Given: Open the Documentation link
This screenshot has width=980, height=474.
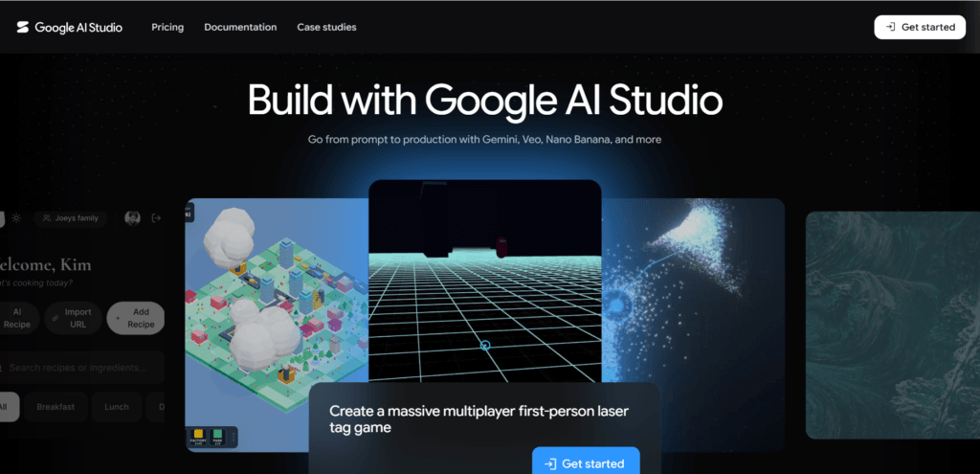Looking at the screenshot, I should click(x=240, y=28).
